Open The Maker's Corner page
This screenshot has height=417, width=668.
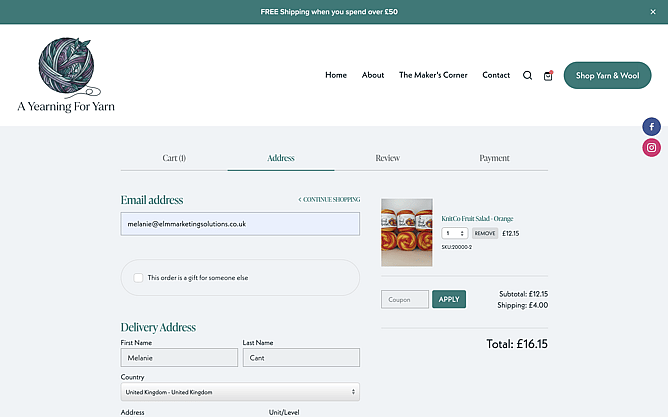(x=433, y=75)
